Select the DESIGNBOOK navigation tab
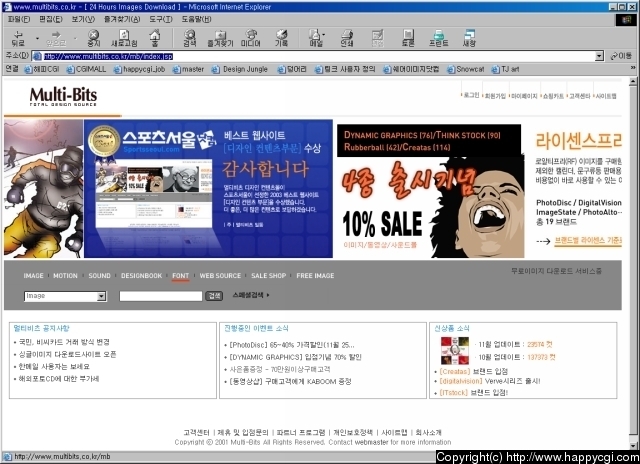640x464 pixels. coord(141,276)
